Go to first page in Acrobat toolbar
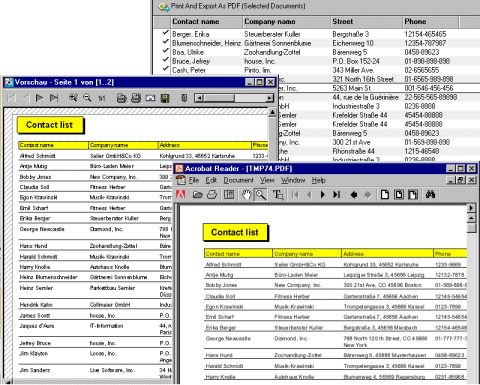The image size is (480, 385). pyautogui.click(x=295, y=195)
